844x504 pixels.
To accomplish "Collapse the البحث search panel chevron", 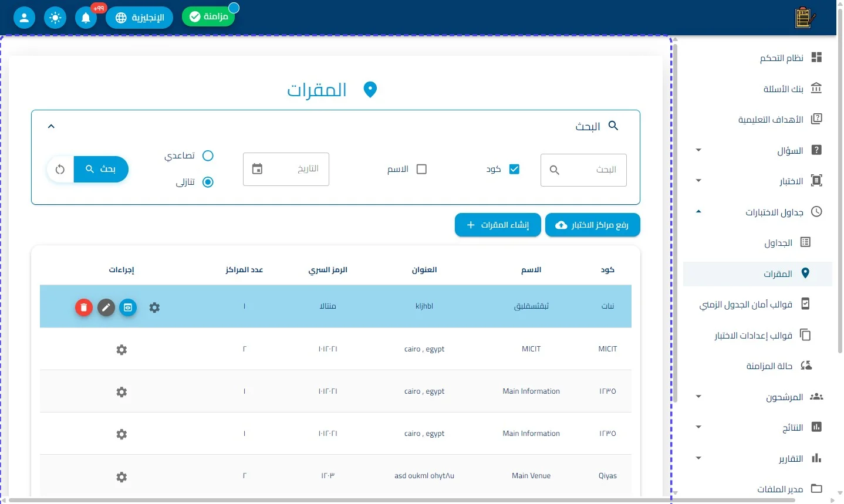I will [x=51, y=126].
